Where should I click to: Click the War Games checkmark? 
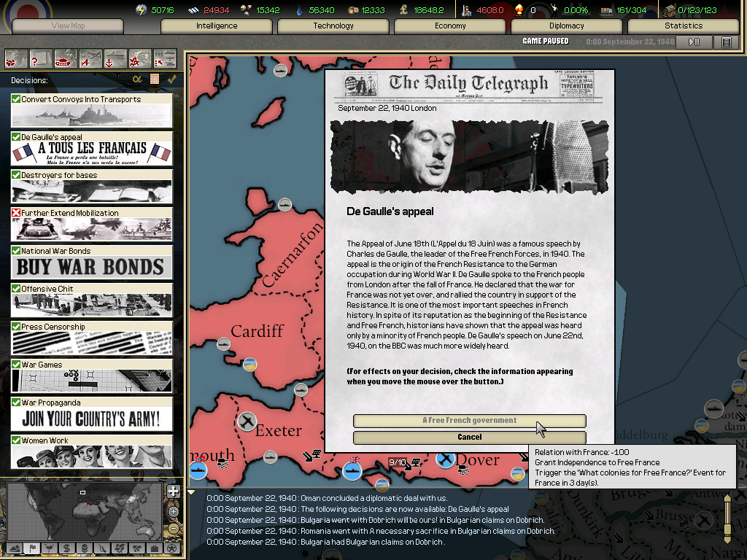click(x=16, y=365)
